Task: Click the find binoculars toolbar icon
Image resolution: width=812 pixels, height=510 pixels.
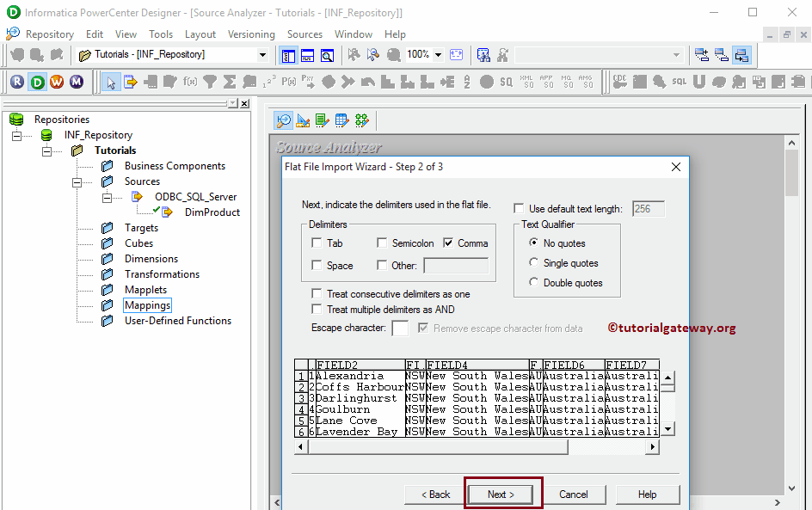Action: [x=483, y=55]
